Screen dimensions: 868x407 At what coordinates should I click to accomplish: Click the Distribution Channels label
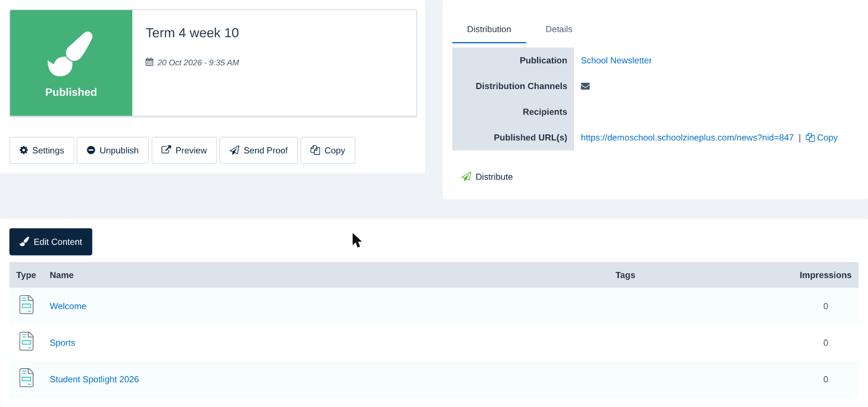(521, 86)
